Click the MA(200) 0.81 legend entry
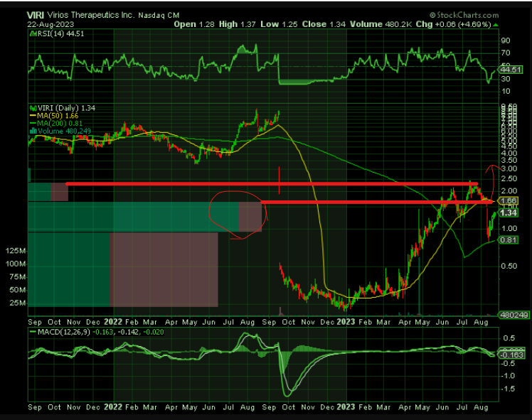The height and width of the screenshot is (420, 532). tap(60, 124)
